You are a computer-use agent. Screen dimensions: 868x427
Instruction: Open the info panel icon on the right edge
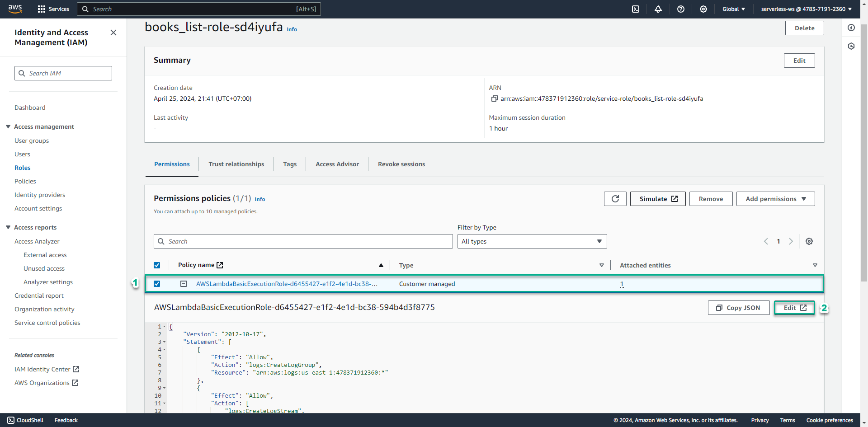click(851, 28)
